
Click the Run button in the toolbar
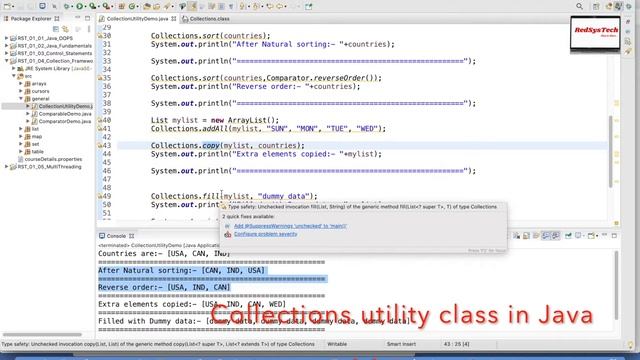click(x=80, y=6)
